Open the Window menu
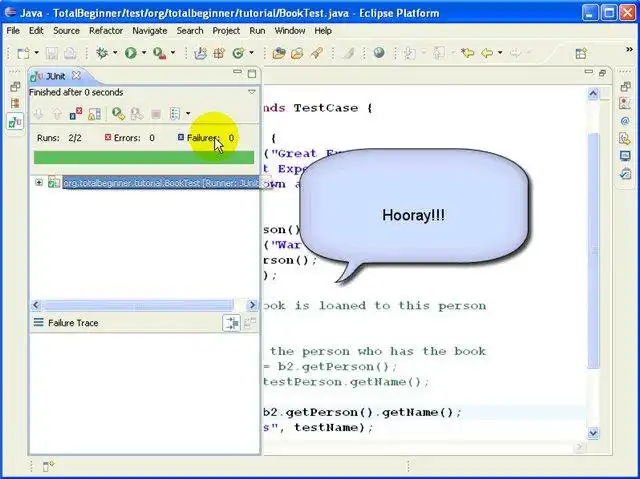Viewport: 640px width, 479px height. [290, 31]
